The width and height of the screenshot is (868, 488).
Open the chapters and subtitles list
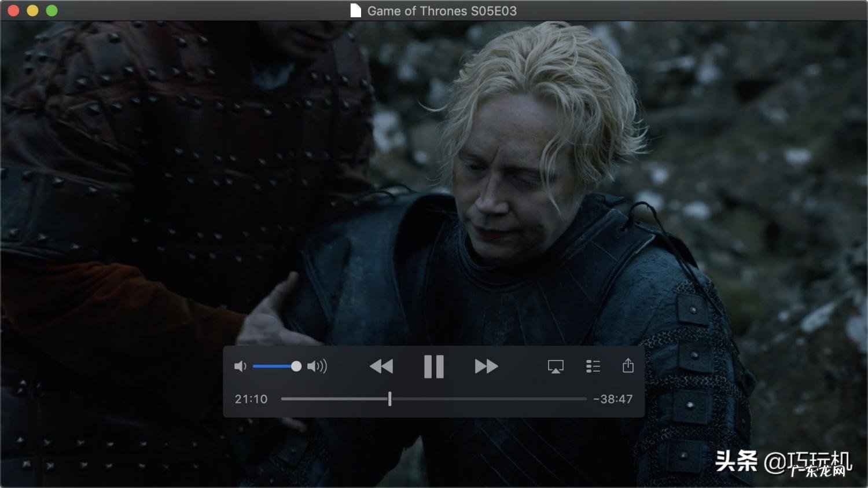pyautogui.click(x=593, y=366)
